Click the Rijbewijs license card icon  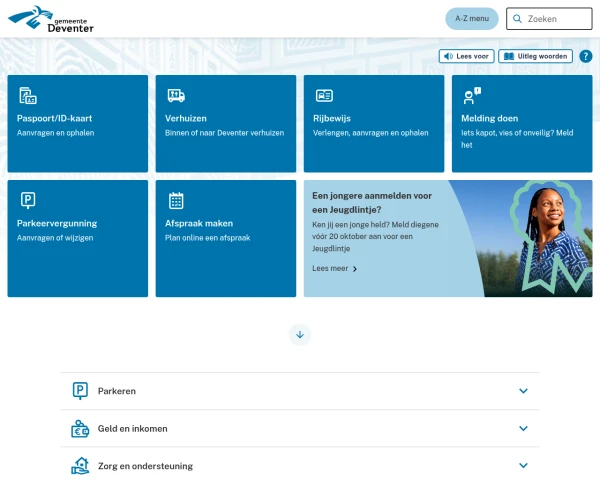tap(324, 95)
